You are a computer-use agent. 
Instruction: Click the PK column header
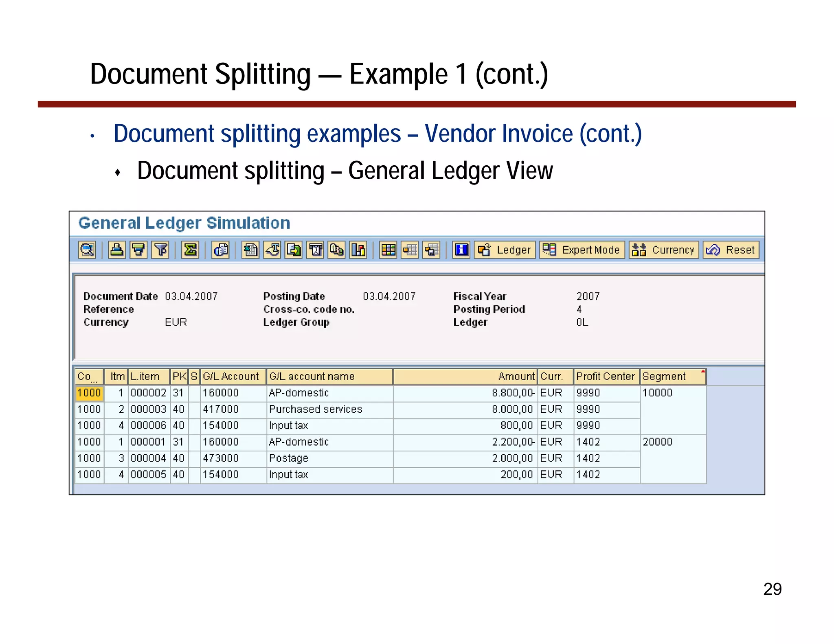(x=179, y=377)
